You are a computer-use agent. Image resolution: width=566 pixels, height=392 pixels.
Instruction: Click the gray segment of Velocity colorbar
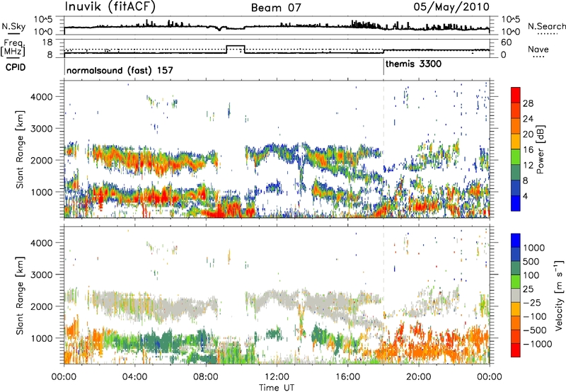pyautogui.click(x=516, y=296)
